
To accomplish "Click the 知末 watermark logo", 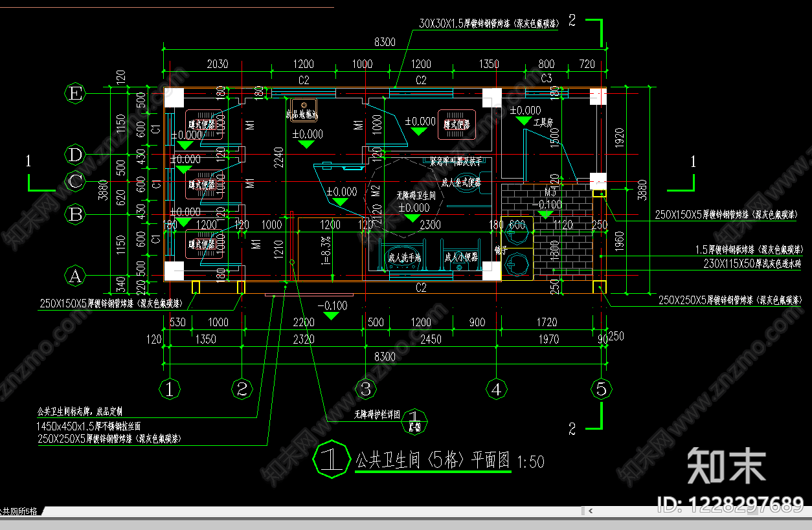I will (x=727, y=466).
